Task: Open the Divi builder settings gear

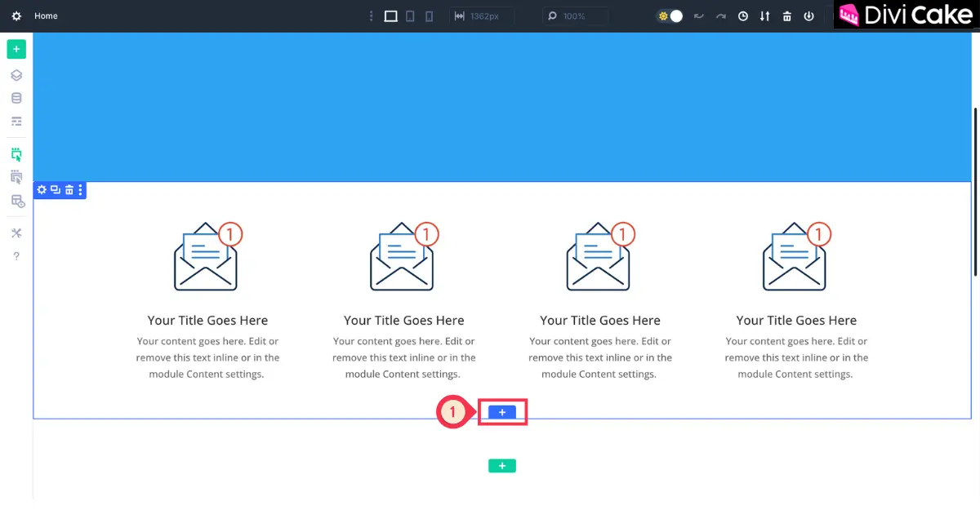Action: coord(16,16)
